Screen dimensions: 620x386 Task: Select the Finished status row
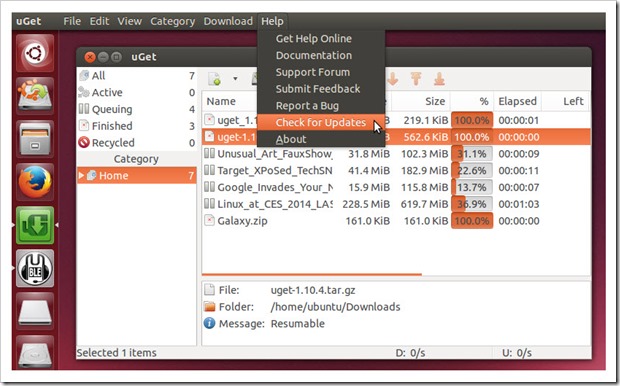[137, 126]
